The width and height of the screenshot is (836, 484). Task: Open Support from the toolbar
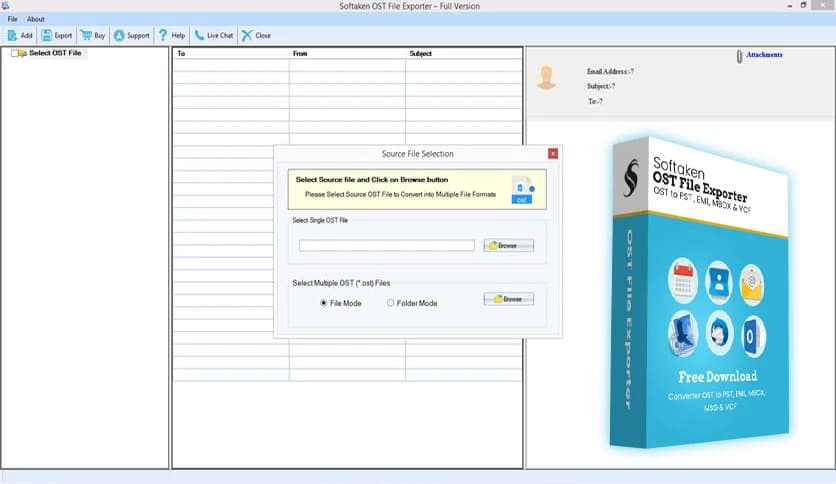[131, 35]
